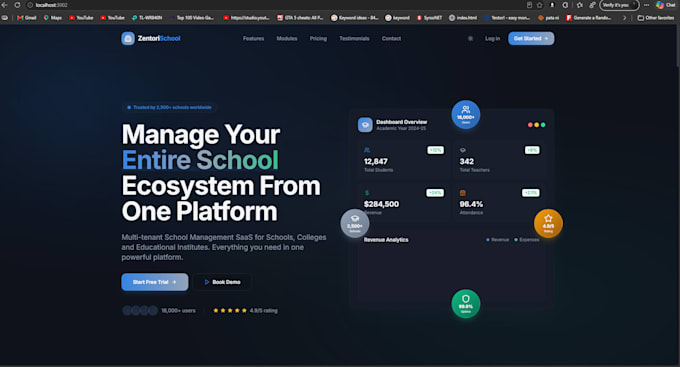Click the Get Started button
680x367 pixels.
click(x=531, y=38)
